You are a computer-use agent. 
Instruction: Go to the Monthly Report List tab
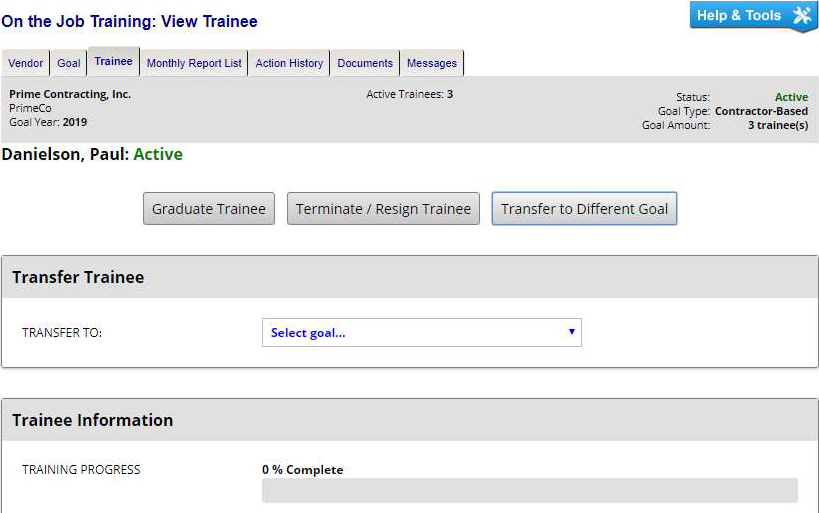(194, 63)
